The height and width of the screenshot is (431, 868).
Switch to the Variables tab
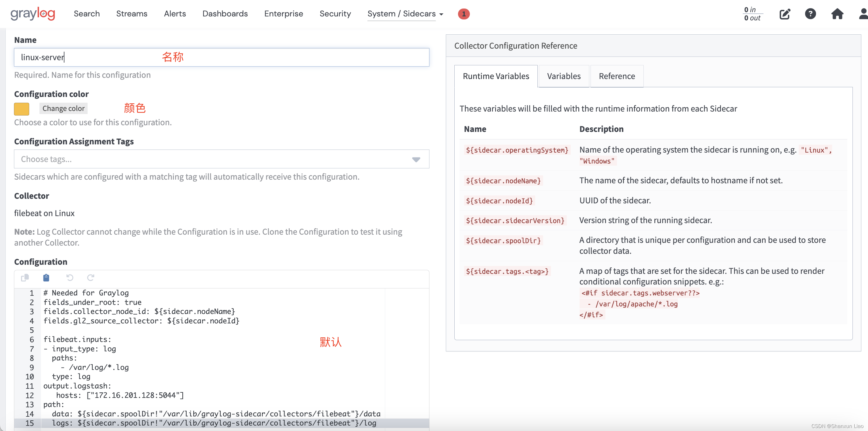(x=564, y=76)
